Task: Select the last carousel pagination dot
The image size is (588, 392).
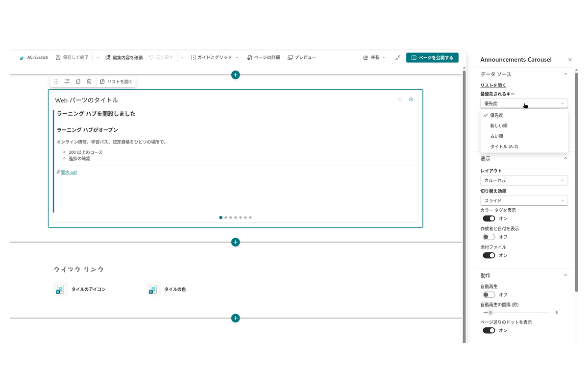Action: [x=250, y=218]
